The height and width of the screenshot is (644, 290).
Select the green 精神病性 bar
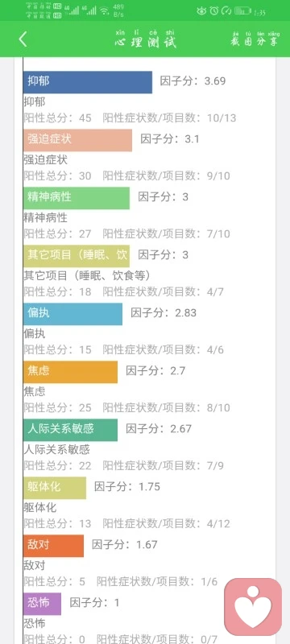tap(77, 198)
